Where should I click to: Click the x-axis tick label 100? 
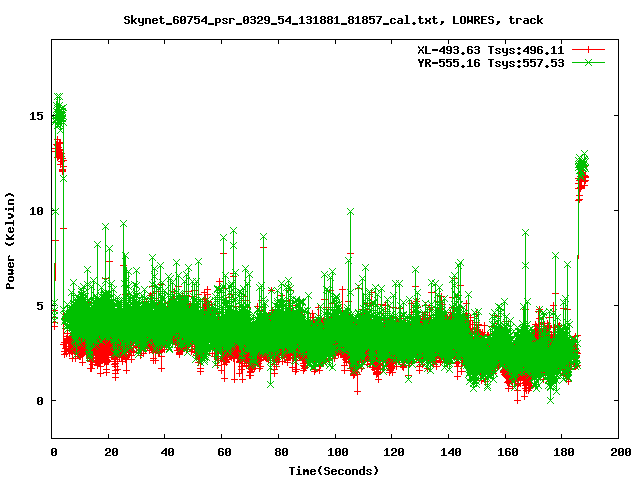click(x=338, y=452)
